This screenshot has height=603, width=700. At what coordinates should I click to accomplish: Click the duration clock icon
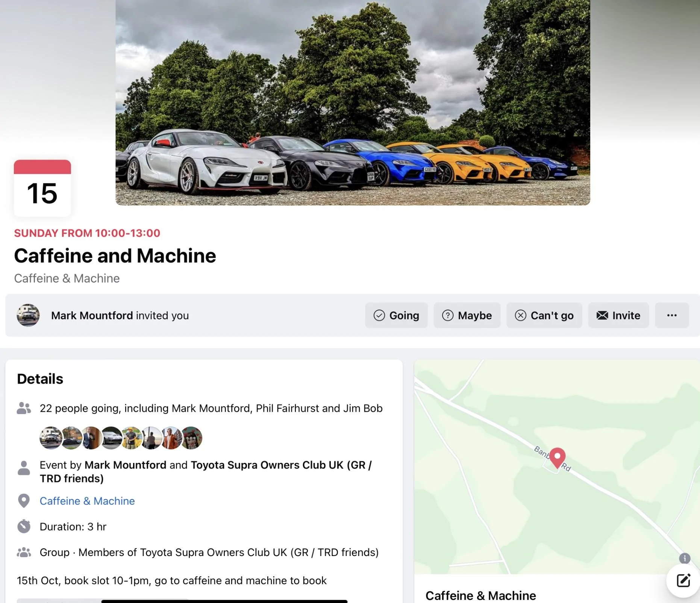pyautogui.click(x=24, y=526)
